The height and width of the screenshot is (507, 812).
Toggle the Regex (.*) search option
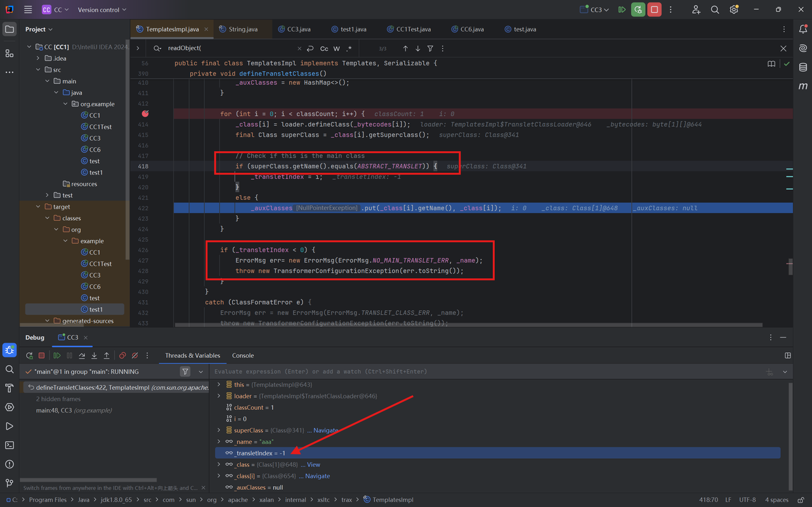[x=349, y=49]
